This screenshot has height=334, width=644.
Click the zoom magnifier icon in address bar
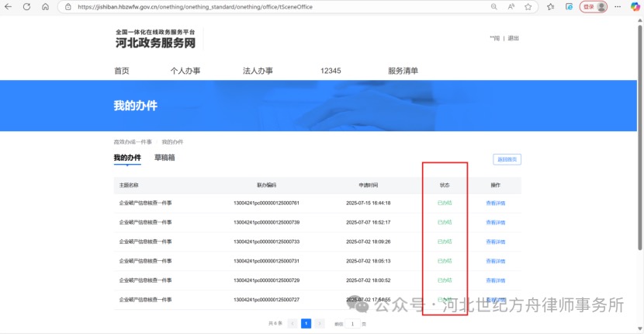click(494, 7)
